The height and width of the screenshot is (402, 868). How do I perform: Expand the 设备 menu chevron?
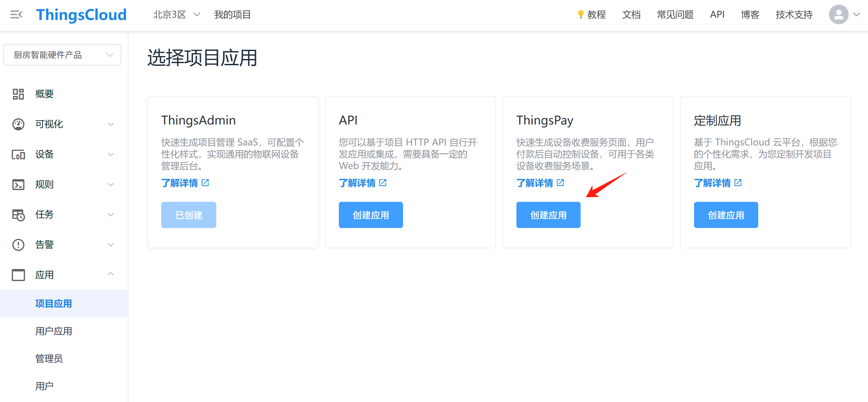point(110,154)
